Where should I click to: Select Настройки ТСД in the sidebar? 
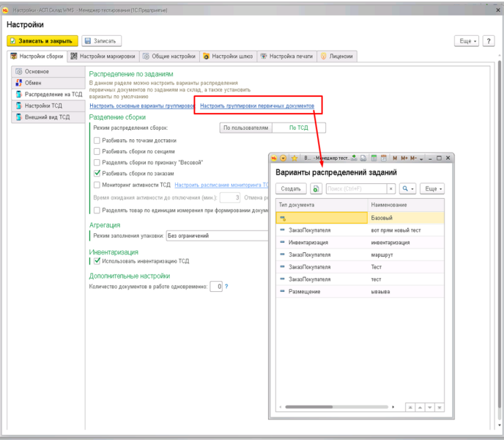point(48,106)
